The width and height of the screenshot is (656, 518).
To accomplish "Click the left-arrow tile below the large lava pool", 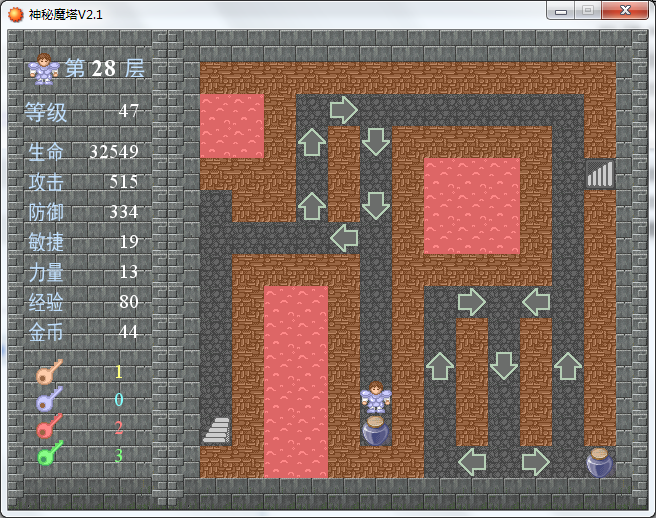I will 536,302.
